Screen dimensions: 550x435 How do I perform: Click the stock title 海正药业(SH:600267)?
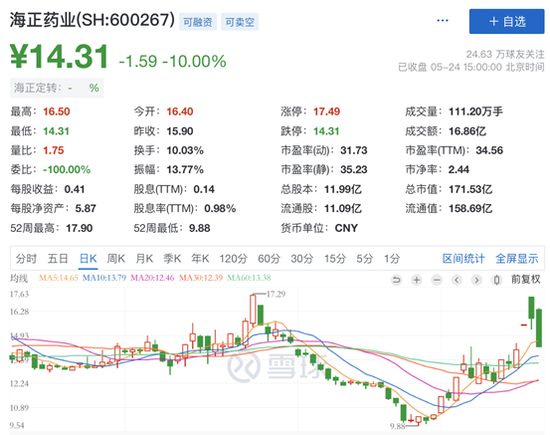point(92,20)
